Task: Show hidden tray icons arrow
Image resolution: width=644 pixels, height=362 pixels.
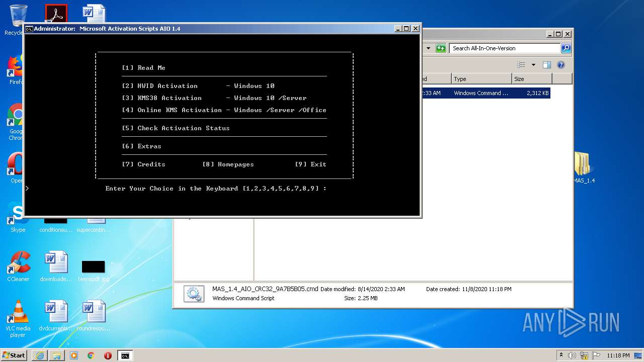Action: pos(561,355)
